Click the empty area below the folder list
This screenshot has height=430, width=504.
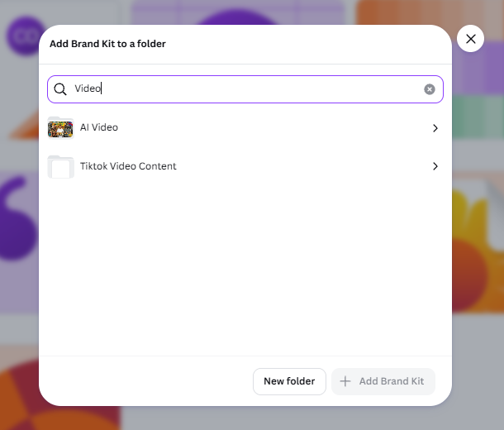point(245,267)
